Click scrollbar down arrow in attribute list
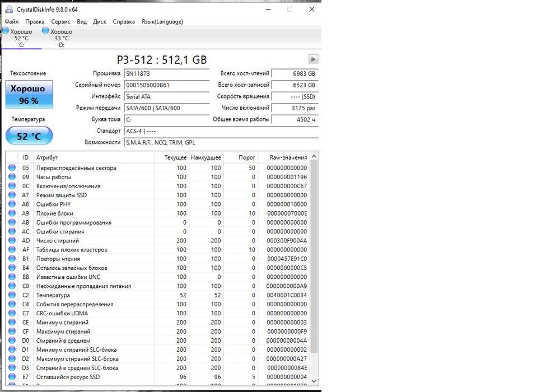This screenshot has height=392, width=551. click(314, 381)
